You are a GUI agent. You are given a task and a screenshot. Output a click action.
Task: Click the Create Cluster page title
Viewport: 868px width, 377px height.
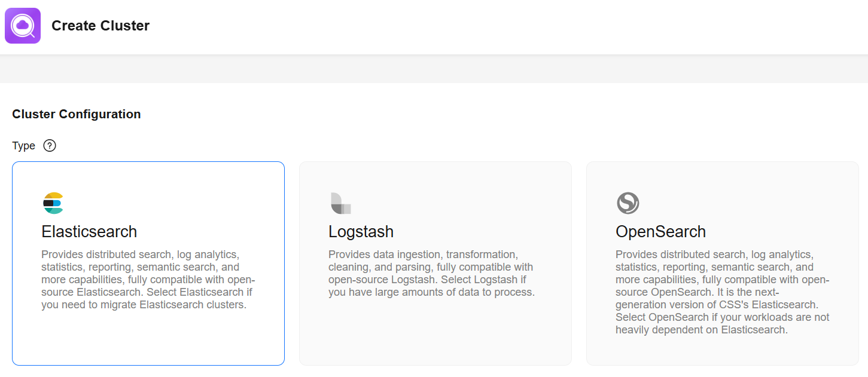click(x=100, y=26)
